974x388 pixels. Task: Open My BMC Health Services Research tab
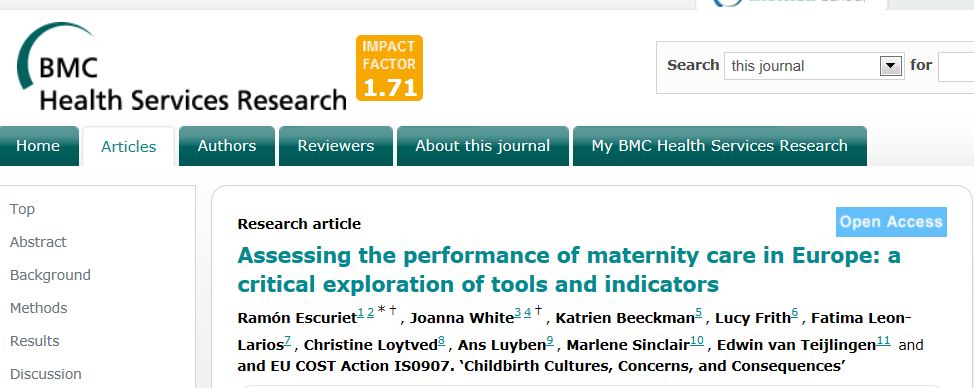719,146
